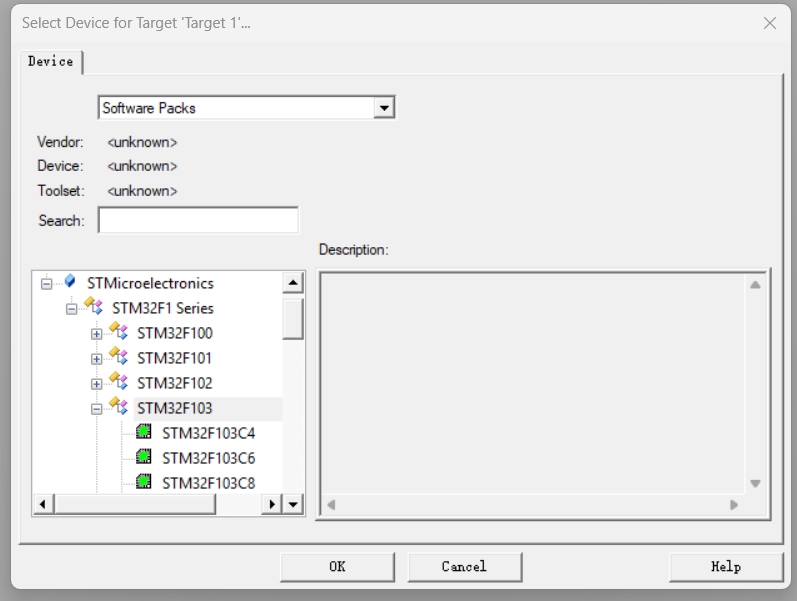Click the Toolset <unknown> value text
Image resolution: width=797 pixels, height=601 pixels.
click(x=142, y=191)
